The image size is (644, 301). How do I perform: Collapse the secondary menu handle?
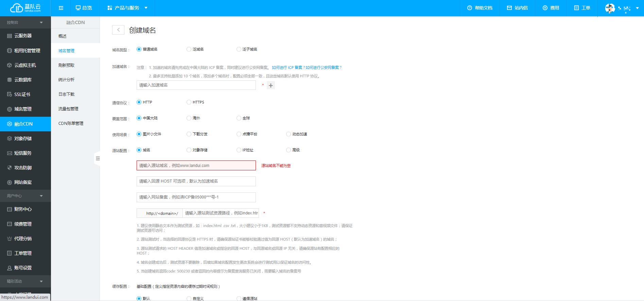pos(98,158)
